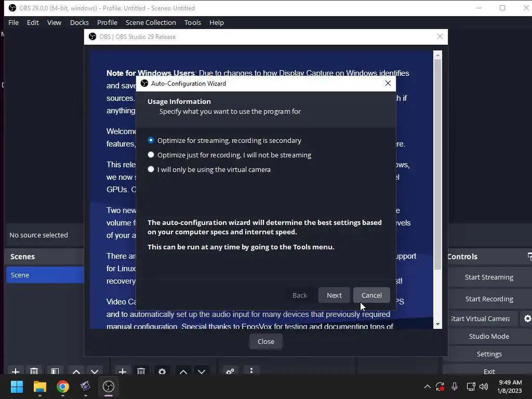532x399 pixels.
Task: Open the Tools menu
Action: click(x=193, y=22)
